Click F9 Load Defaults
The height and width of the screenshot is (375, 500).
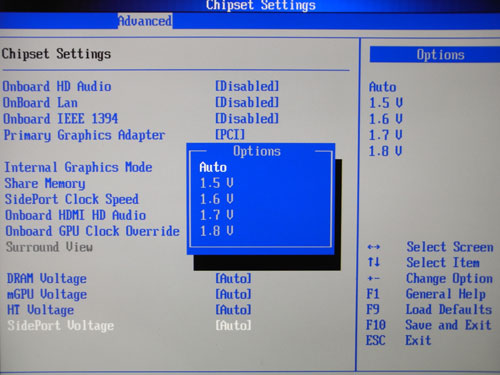(x=429, y=310)
